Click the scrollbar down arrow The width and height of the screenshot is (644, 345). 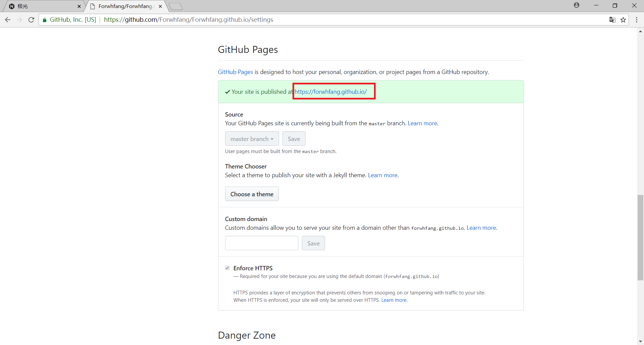pyautogui.click(x=640, y=341)
